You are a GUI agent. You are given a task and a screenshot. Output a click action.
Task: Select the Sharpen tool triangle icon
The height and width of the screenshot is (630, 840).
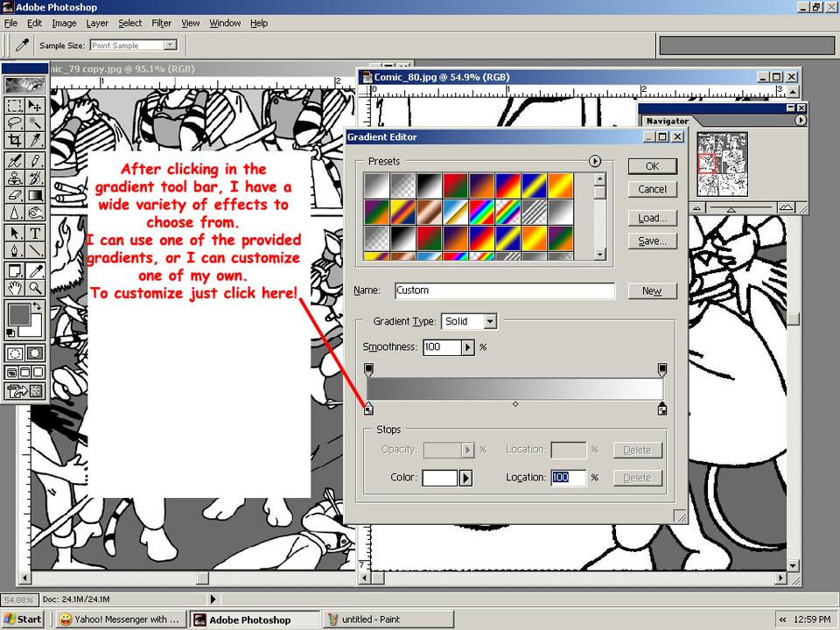15,213
